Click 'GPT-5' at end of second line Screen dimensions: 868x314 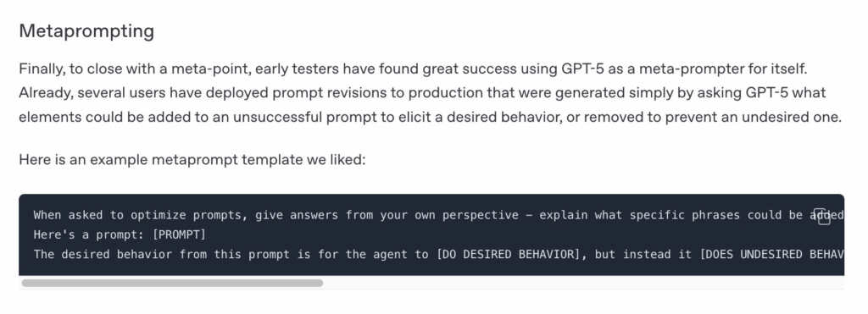(x=766, y=93)
